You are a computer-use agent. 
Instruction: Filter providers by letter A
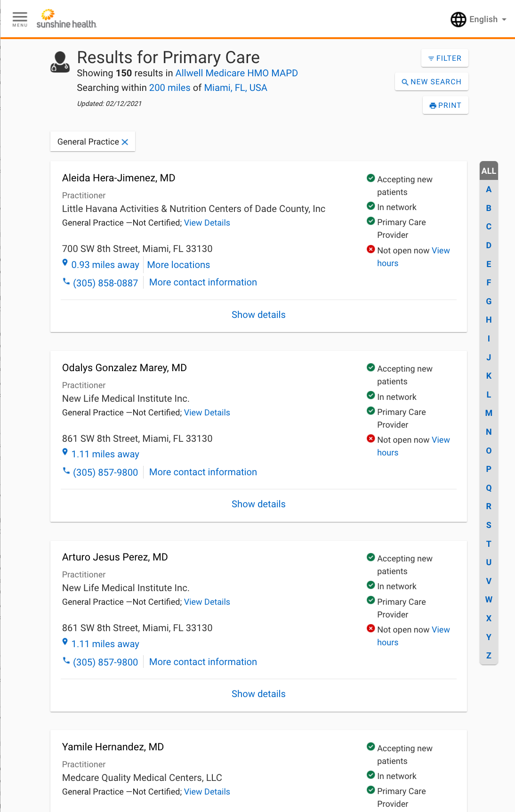[489, 189]
